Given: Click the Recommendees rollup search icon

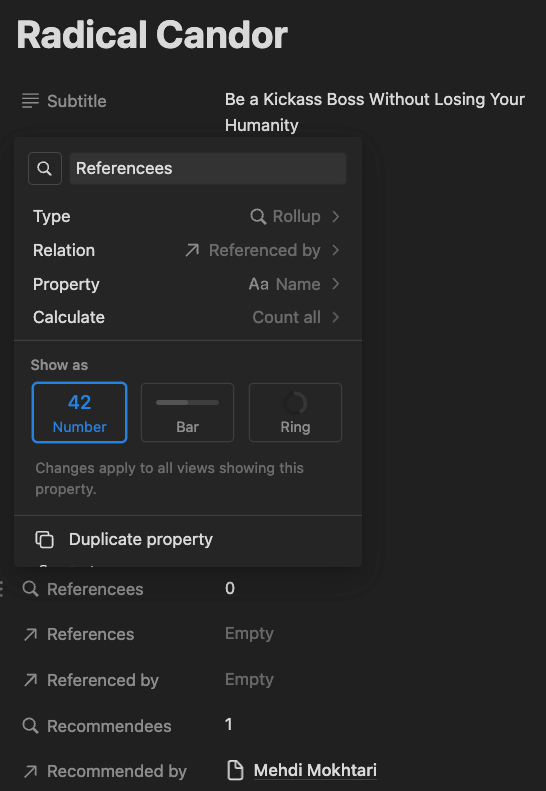Looking at the screenshot, I should tap(30, 726).
